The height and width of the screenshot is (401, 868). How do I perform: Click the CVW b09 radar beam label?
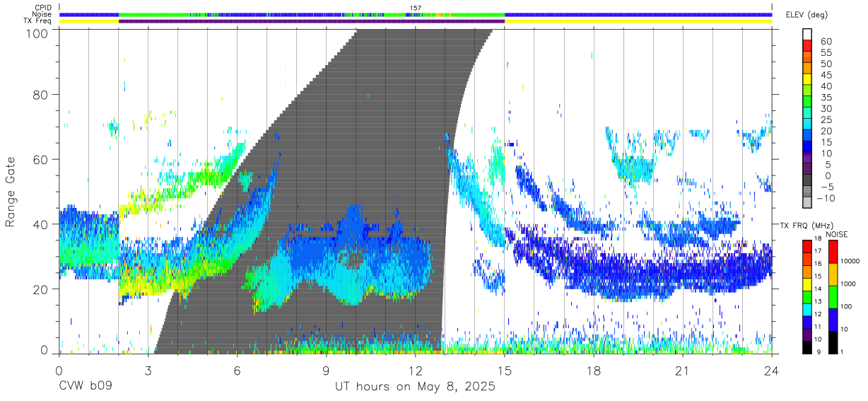86,387
